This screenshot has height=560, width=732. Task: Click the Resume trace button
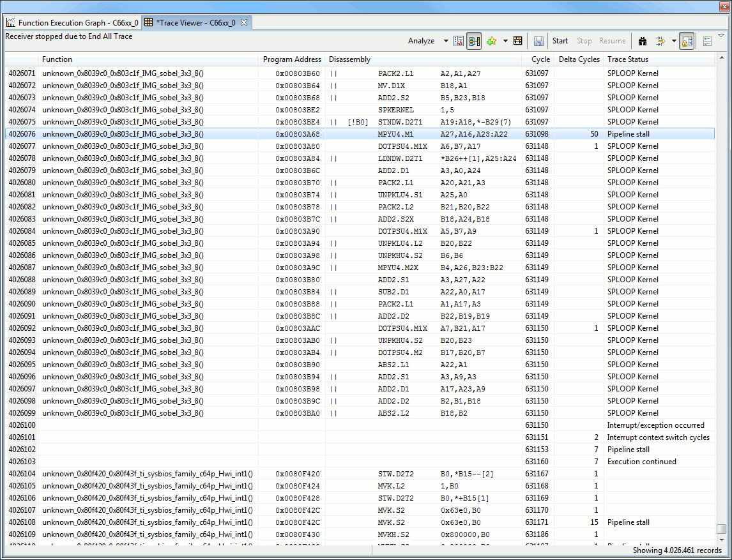coord(612,41)
